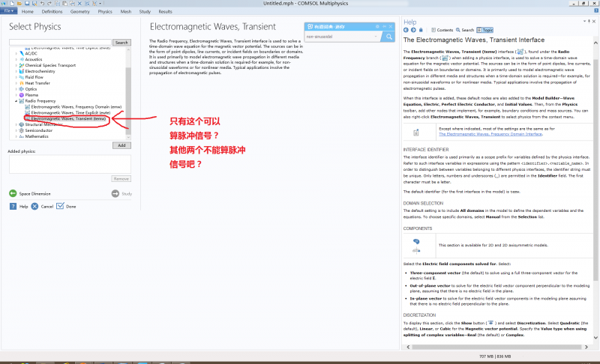Select the Electrochemistry physics icon
This screenshot has width=600, height=364.
pos(22,71)
